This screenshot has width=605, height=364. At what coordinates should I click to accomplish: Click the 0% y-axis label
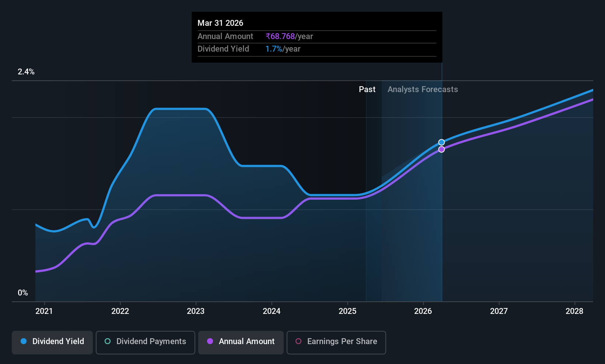(x=23, y=293)
